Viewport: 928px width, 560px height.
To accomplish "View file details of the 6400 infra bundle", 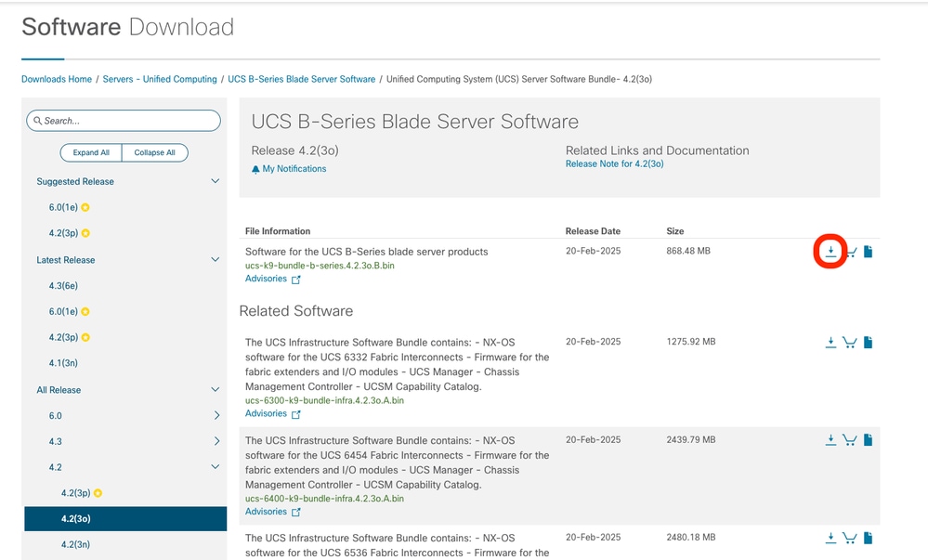I will [x=868, y=440].
